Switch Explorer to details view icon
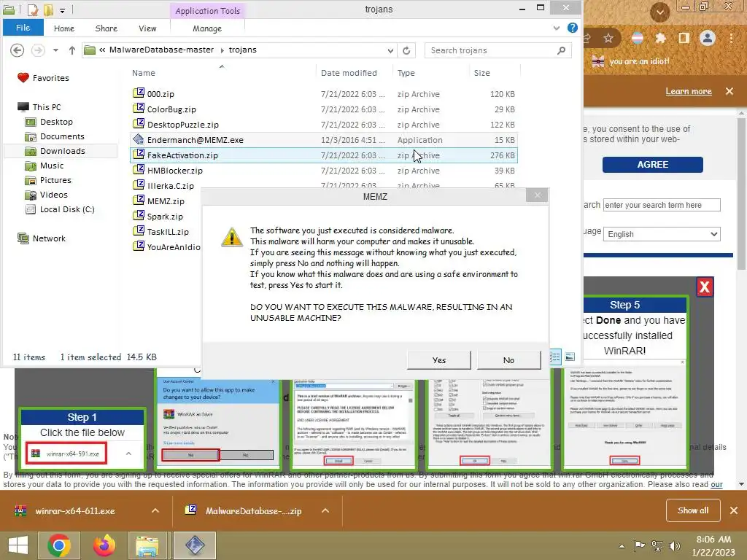The width and height of the screenshot is (747, 560). [x=555, y=357]
